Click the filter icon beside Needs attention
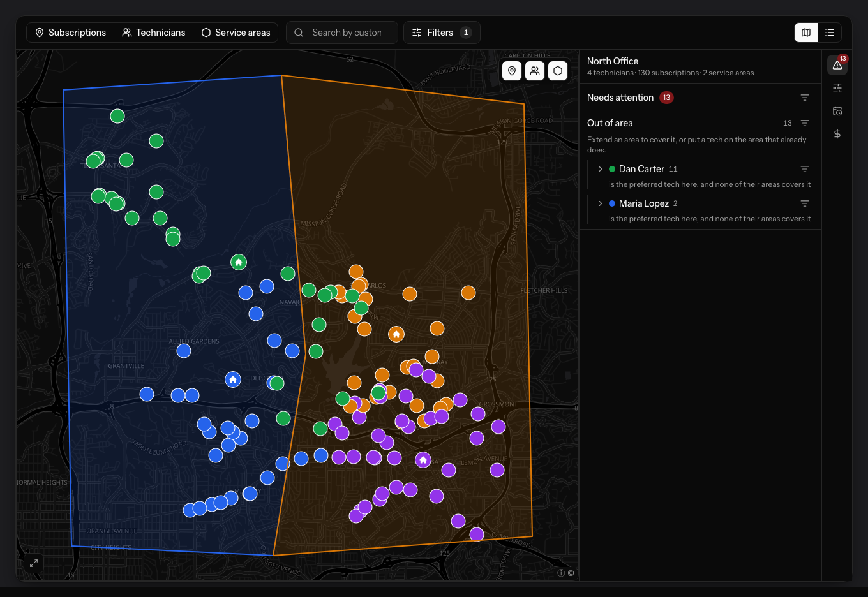 coord(805,98)
